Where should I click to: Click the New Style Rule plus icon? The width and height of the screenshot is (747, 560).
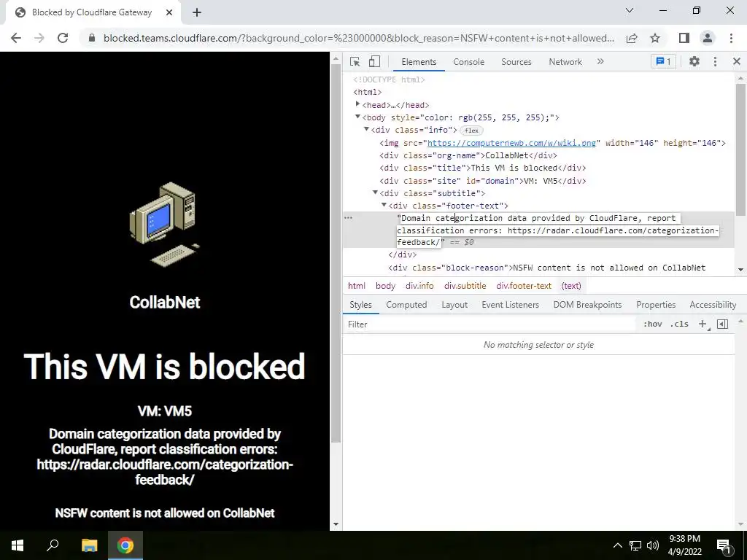click(703, 324)
